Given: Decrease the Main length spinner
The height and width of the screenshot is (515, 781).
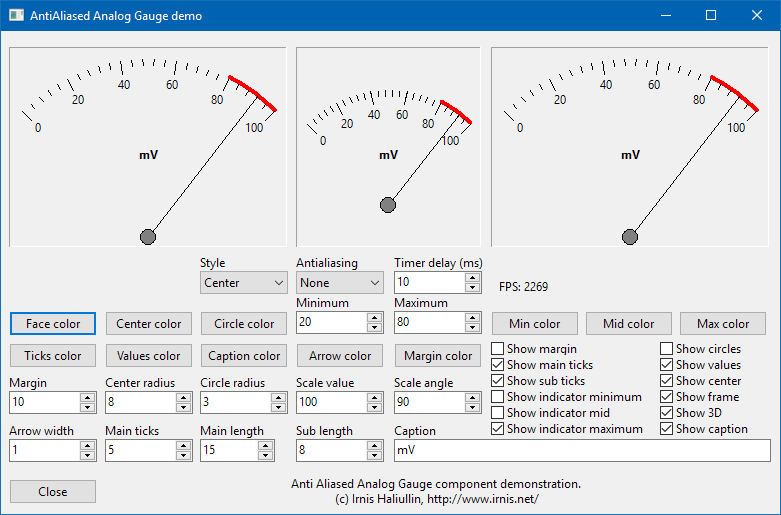Looking at the screenshot, I should [265, 455].
